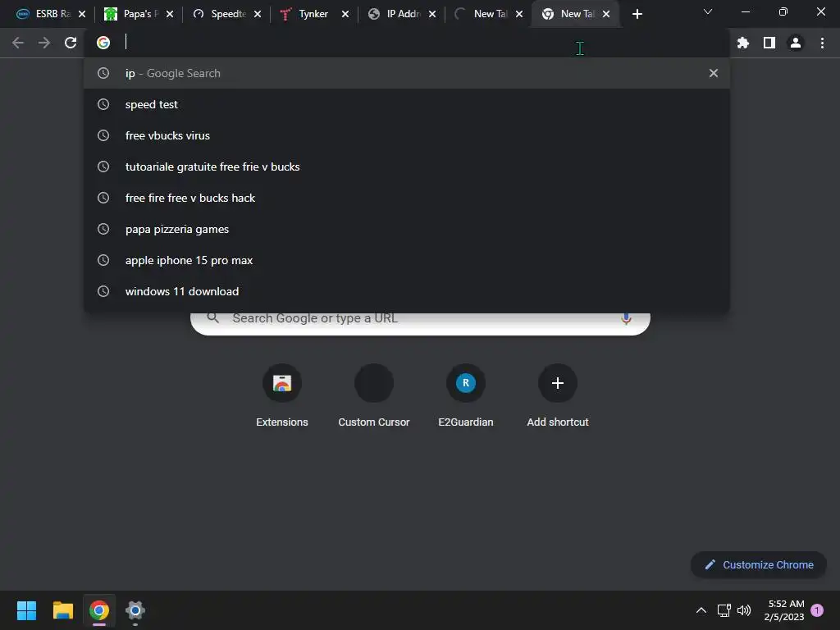This screenshot has height=630, width=840.
Task: Choose 'free fire free v bucks hack'
Action: tap(406, 198)
